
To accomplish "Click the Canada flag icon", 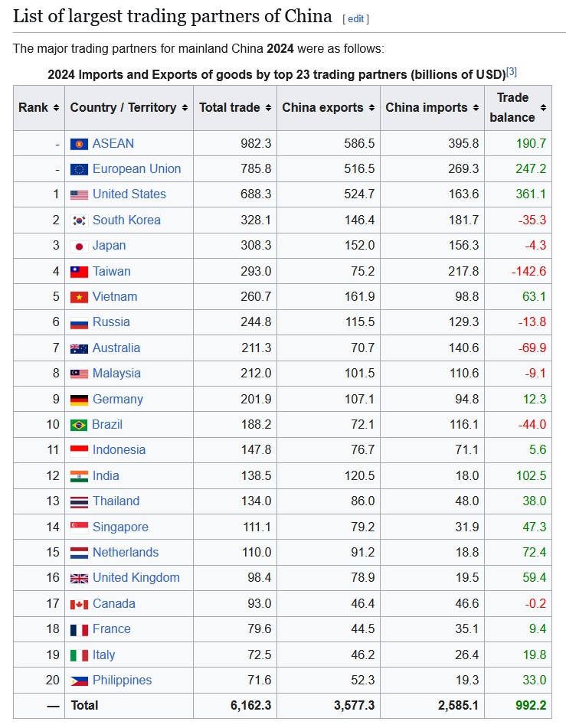I will (x=79, y=605).
